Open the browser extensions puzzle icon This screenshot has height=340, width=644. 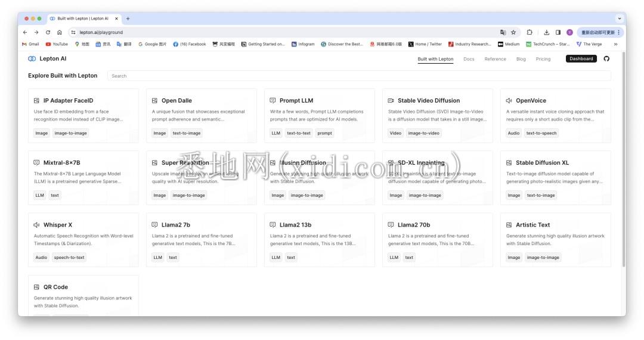coord(530,32)
